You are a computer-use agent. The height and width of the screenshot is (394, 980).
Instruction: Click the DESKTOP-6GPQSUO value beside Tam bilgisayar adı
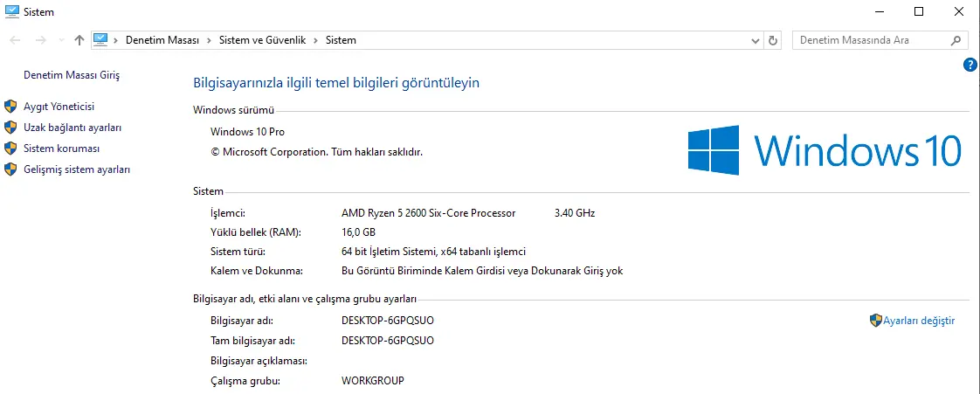pos(388,341)
